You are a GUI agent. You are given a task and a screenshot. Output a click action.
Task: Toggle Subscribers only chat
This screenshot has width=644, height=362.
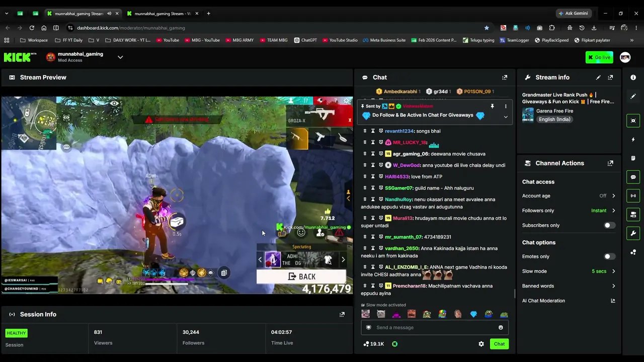pos(609,225)
